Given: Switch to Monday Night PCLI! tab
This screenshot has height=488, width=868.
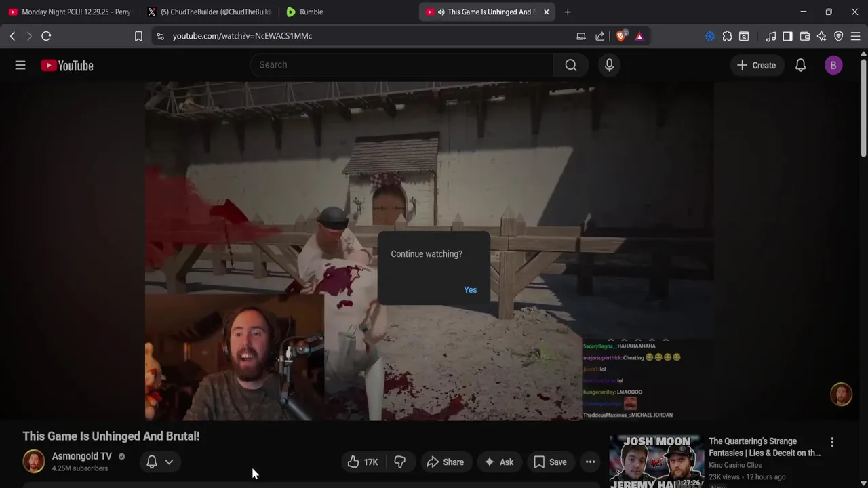Looking at the screenshot, I should (x=70, y=12).
